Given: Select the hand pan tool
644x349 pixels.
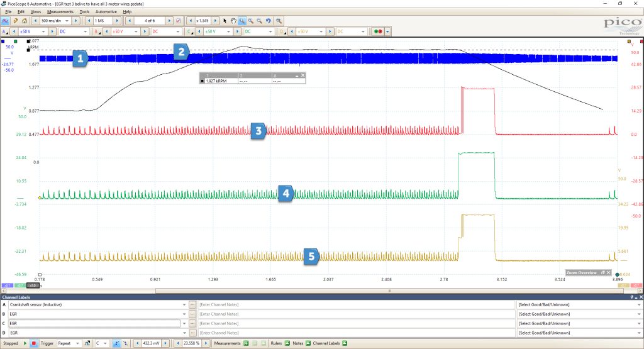Looking at the screenshot, I should coord(233,21).
